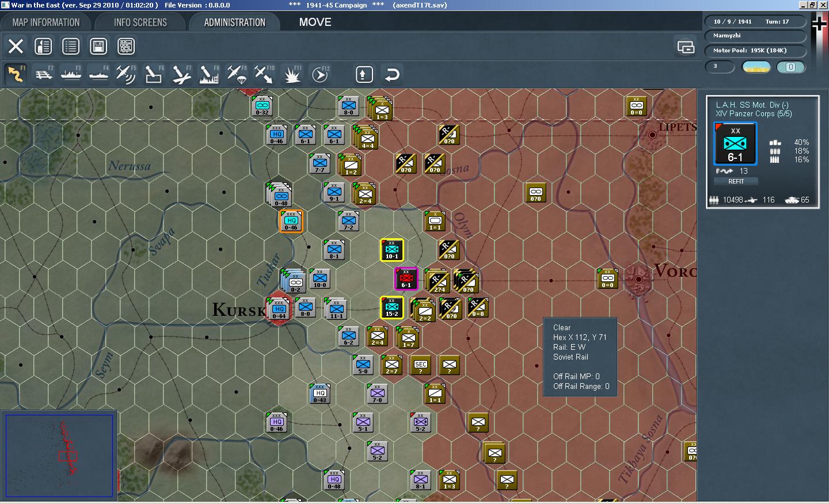This screenshot has width=829, height=504.
Task: Select the 0-32 unit counter at top
Action: pos(263,106)
